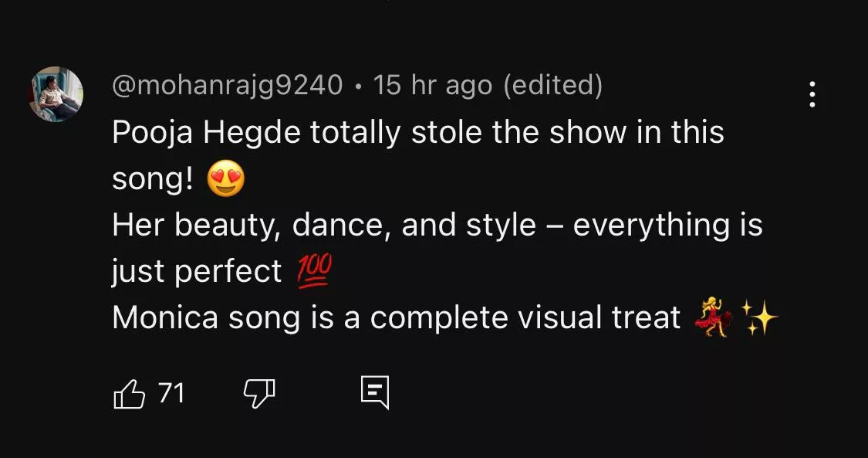The height and width of the screenshot is (458, 868).
Task: Open the @mohanrajg9240 channel link
Action: coord(228,85)
